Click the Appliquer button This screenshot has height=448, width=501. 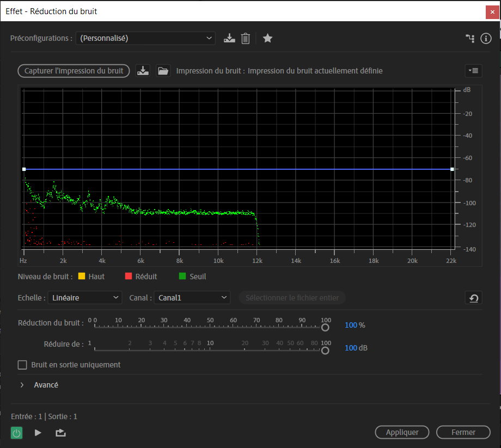(402, 432)
